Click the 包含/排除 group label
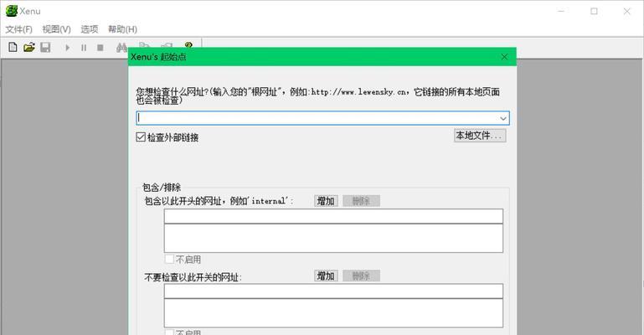 162,188
